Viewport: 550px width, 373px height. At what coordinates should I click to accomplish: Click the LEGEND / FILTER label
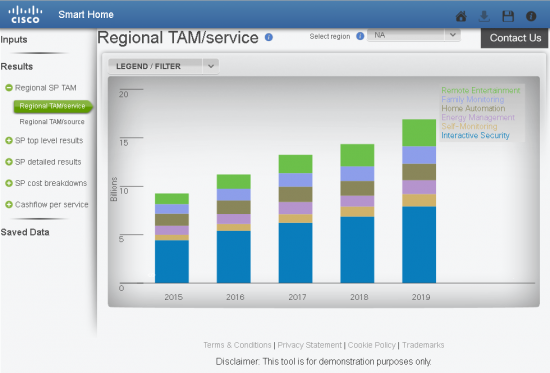[148, 66]
